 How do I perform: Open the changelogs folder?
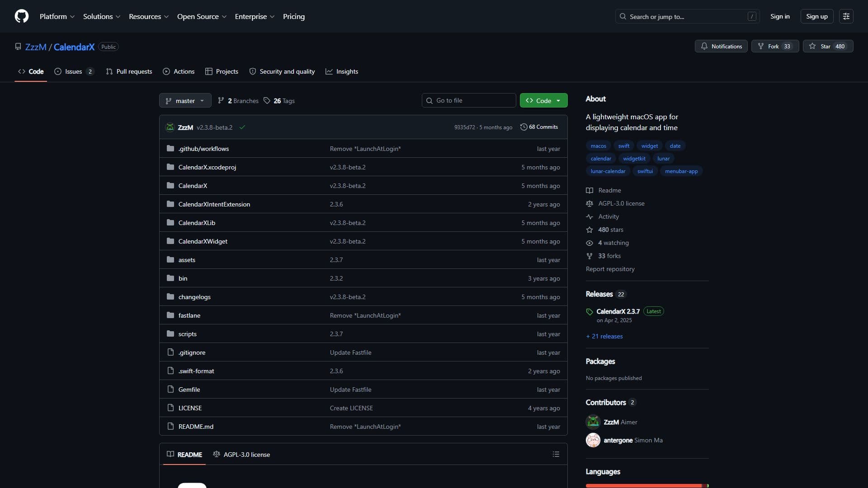point(194,297)
